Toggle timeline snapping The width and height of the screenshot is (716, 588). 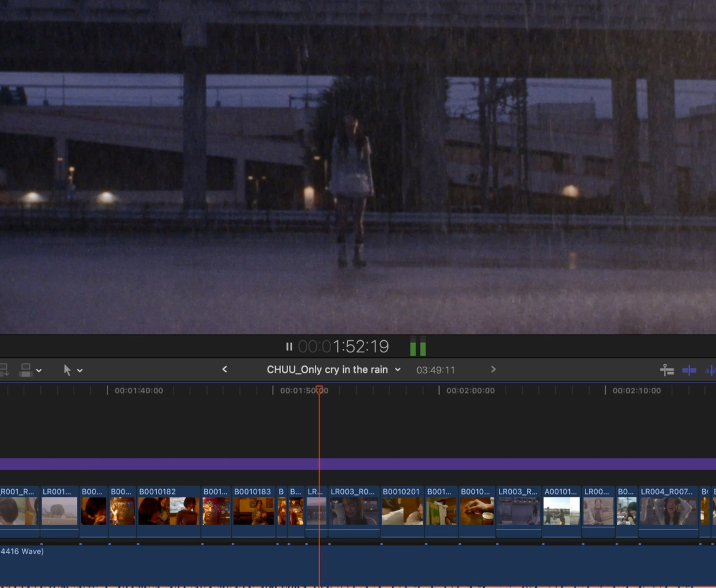coord(667,370)
